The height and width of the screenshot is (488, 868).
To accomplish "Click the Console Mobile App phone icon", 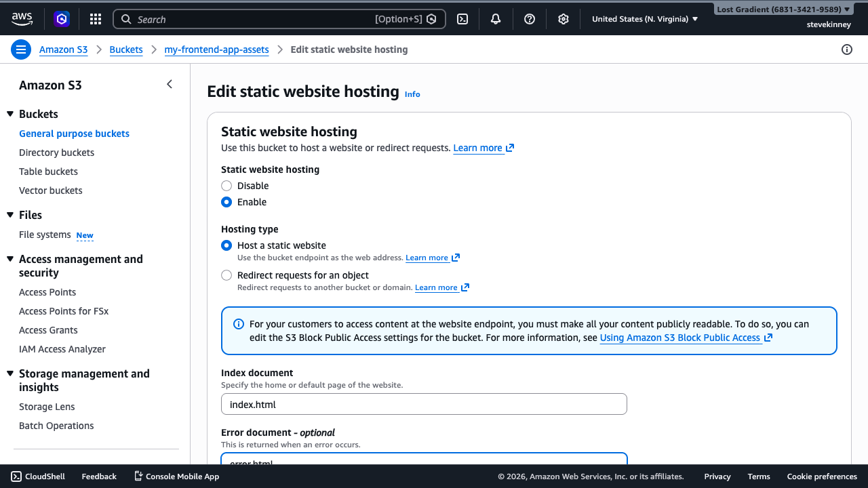I will (138, 476).
